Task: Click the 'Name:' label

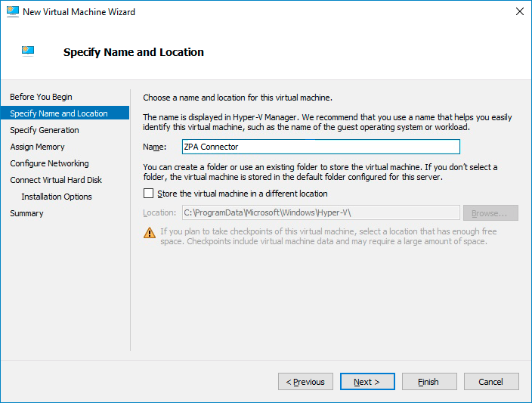Action: click(155, 147)
